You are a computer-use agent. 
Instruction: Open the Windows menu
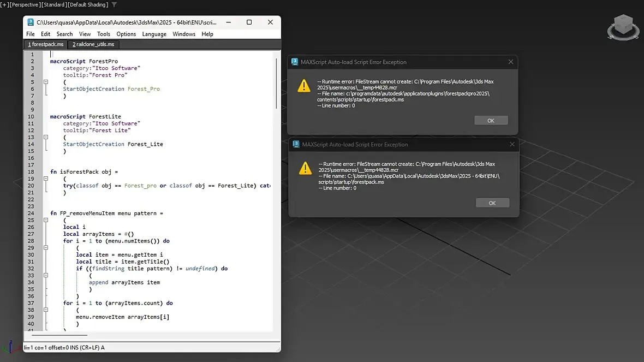(184, 34)
